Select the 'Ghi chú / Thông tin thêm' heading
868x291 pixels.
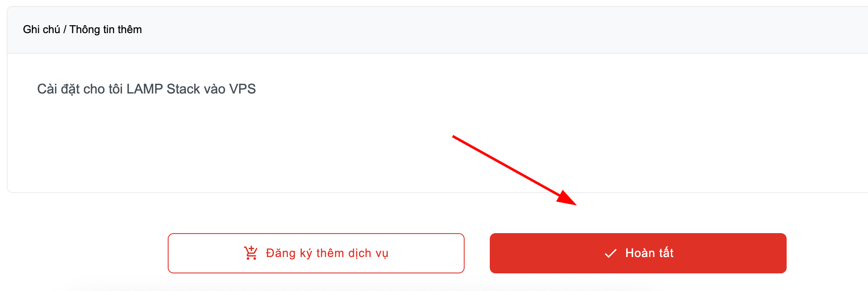(82, 29)
